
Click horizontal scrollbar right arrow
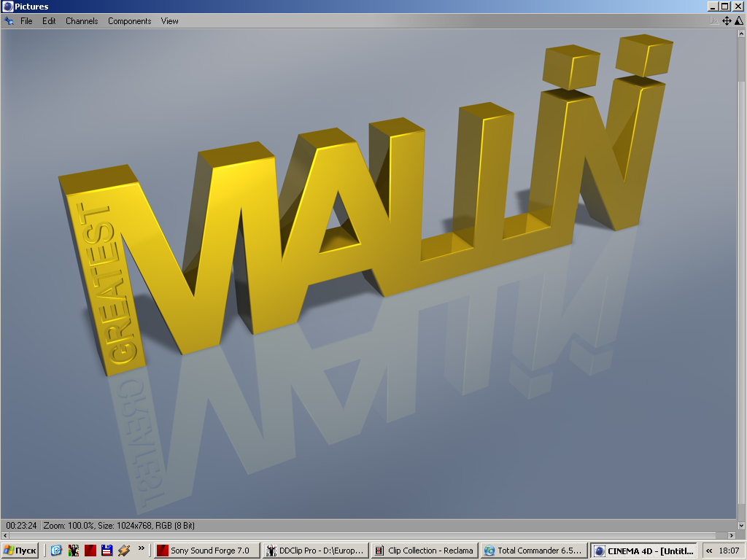coord(732,536)
